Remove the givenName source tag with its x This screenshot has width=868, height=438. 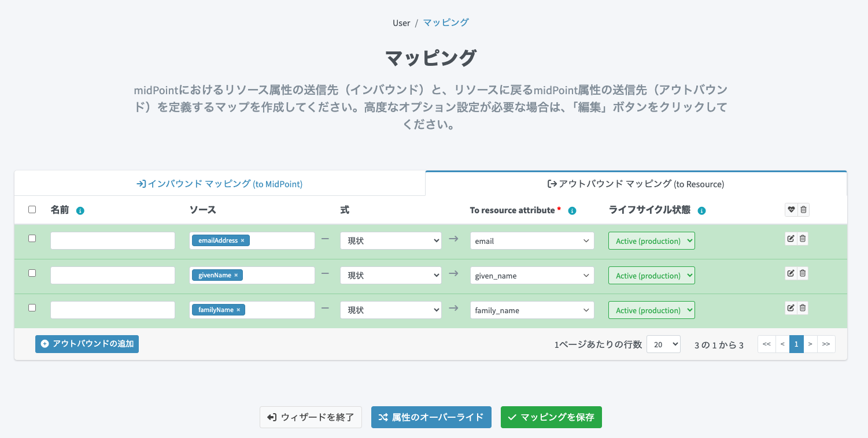(236, 275)
